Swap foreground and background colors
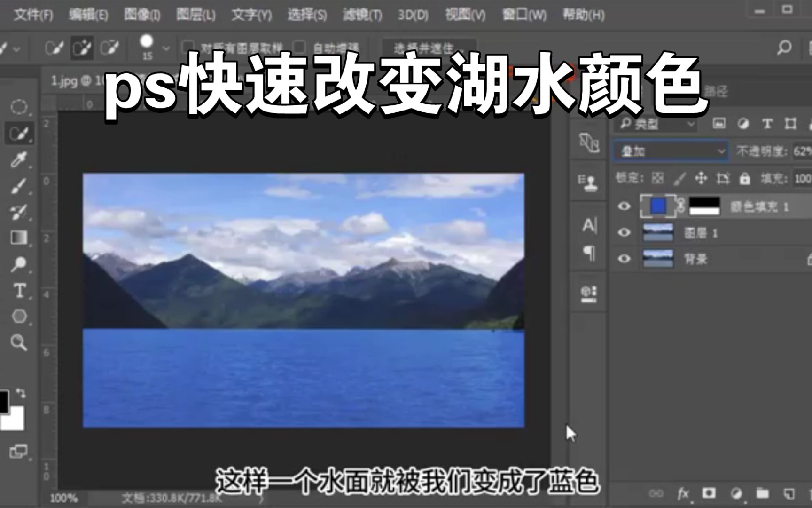The height and width of the screenshot is (508, 812). (x=21, y=393)
